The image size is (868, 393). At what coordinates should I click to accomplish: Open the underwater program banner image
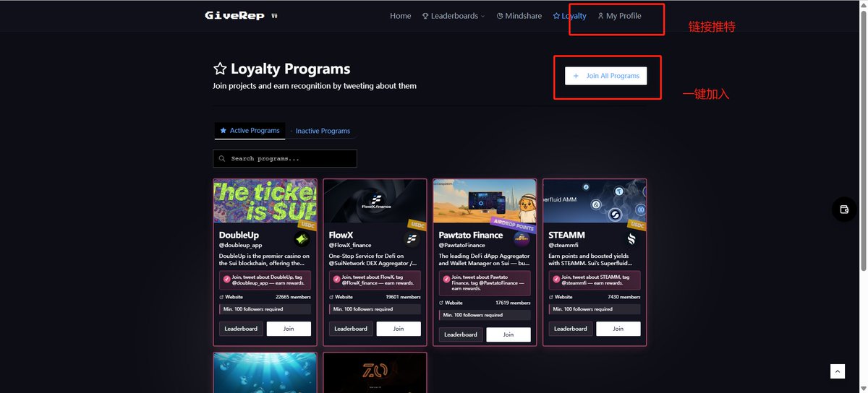click(x=265, y=373)
